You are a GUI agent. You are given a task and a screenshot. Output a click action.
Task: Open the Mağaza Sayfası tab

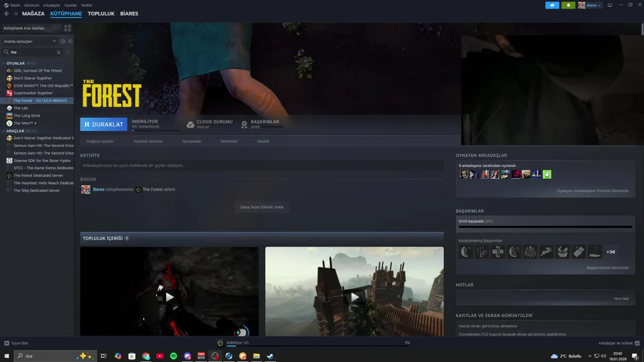click(100, 141)
